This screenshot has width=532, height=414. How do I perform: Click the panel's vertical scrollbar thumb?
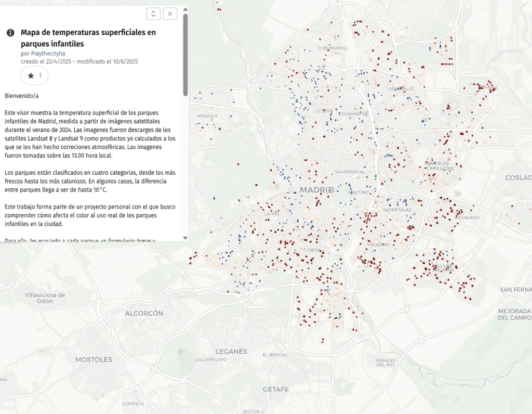click(185, 54)
